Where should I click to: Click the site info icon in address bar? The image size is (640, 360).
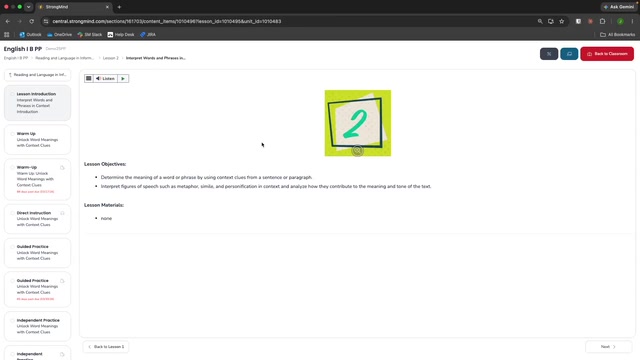46,21
